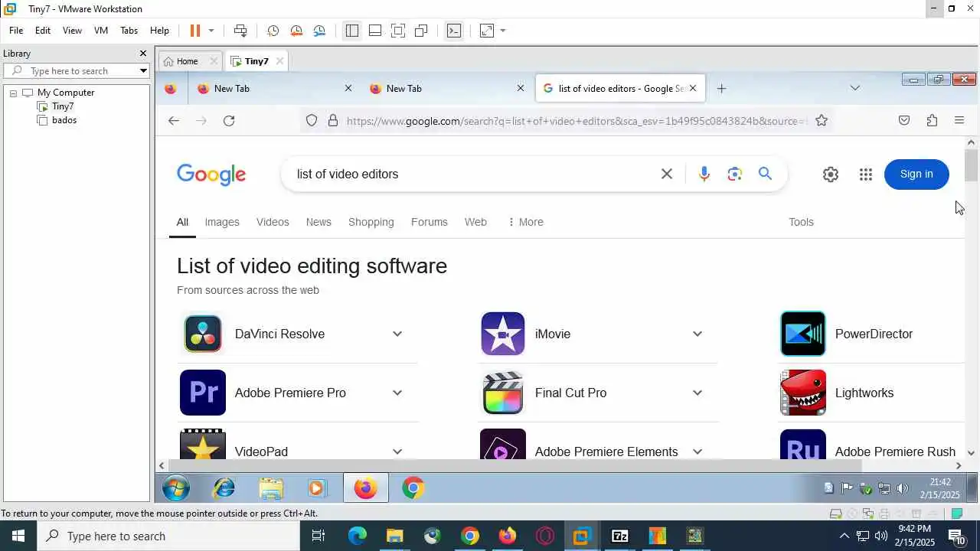Viewport: 980px width, 551px height.
Task: Toggle the Library sidebar view icon
Action: pyautogui.click(x=352, y=31)
